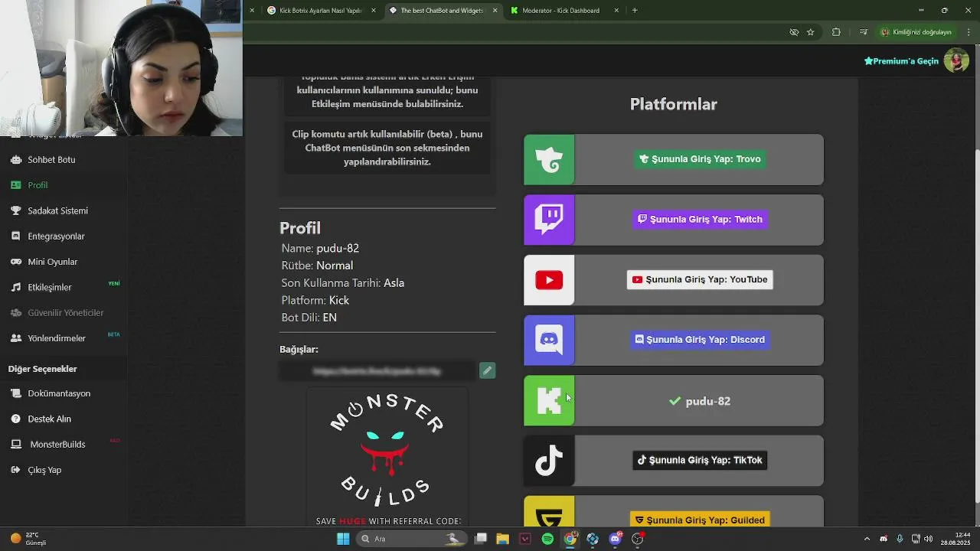Click the Mini Oyunlar gamepad icon
The image size is (980, 551).
click(15, 262)
